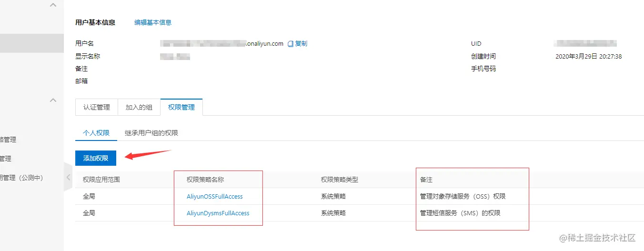Image resolution: width=644 pixels, height=251 pixels.
Task: Click the 管理对象存储服务（OSS）权限 note
Action: [x=463, y=196]
